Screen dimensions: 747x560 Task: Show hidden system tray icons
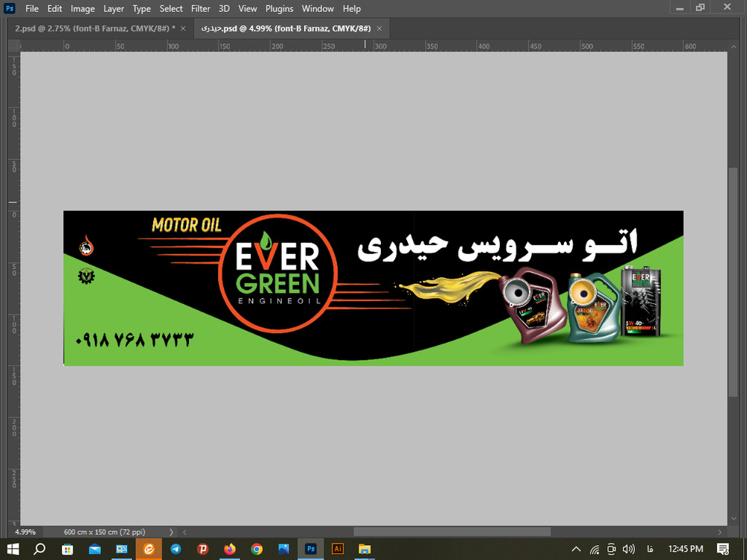click(x=576, y=549)
